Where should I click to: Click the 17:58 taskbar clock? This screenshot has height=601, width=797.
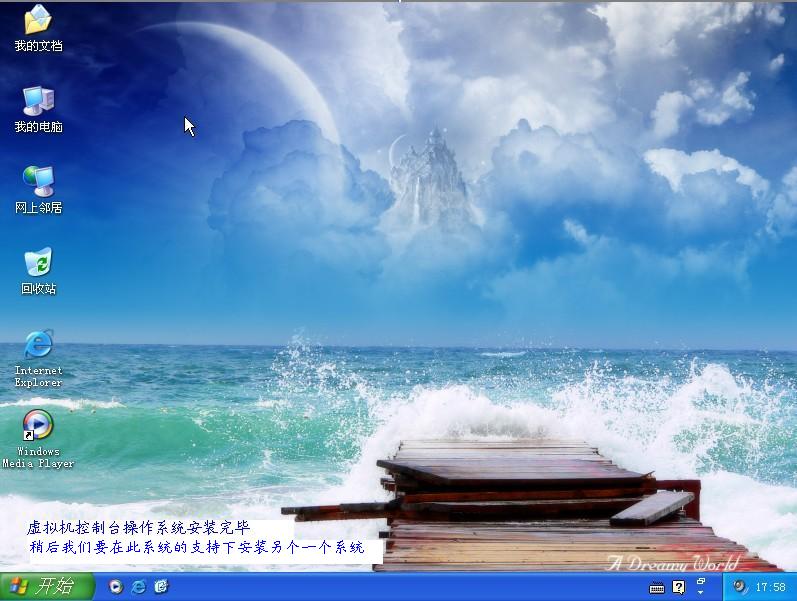click(x=770, y=588)
